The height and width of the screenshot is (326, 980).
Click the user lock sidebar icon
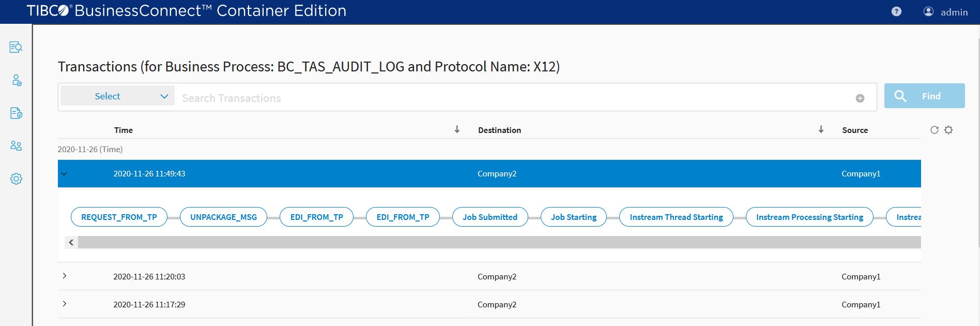pyautogui.click(x=16, y=80)
